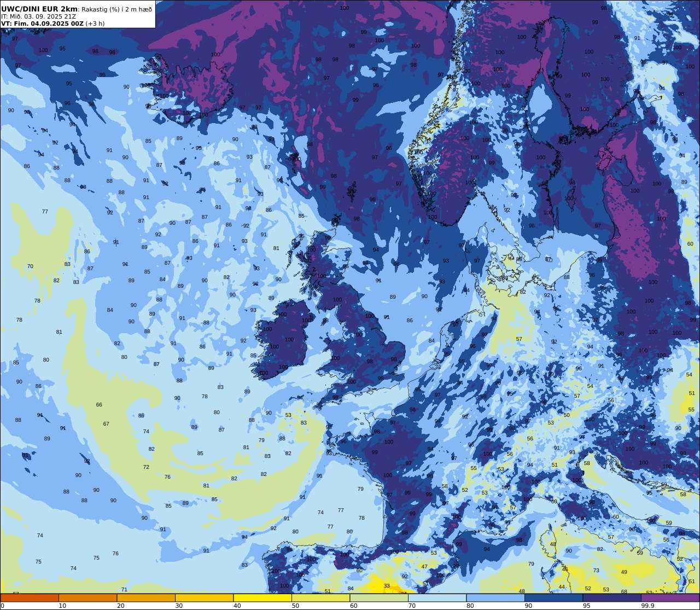700x610 pixels.
Task: Click the "IT: Mið. 03. 09. 2025 21Z" line
Action: pos(38,16)
